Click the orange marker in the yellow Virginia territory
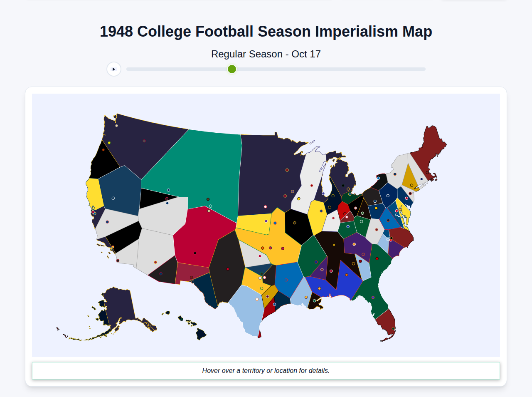 [x=400, y=209]
